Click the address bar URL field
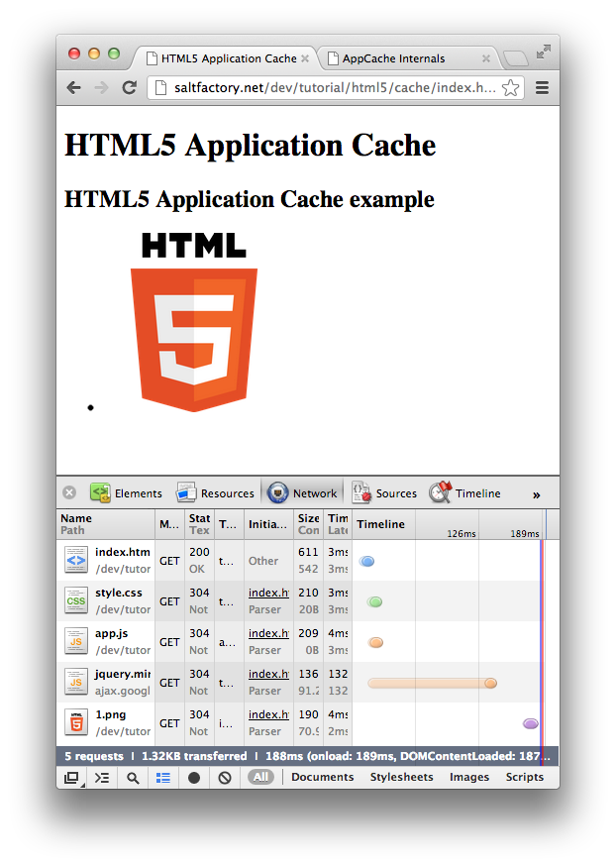Image resolution: width=616 pixels, height=867 pixels. pyautogui.click(x=336, y=87)
